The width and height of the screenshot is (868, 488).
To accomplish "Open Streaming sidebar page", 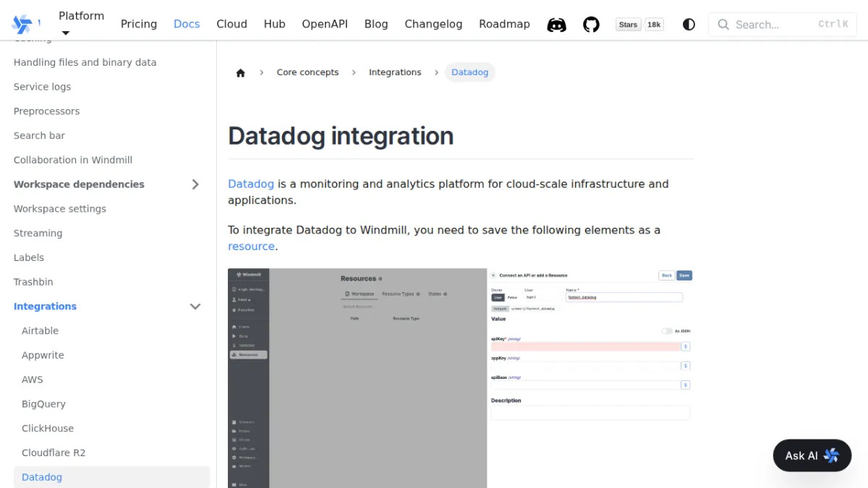I will coord(38,234).
